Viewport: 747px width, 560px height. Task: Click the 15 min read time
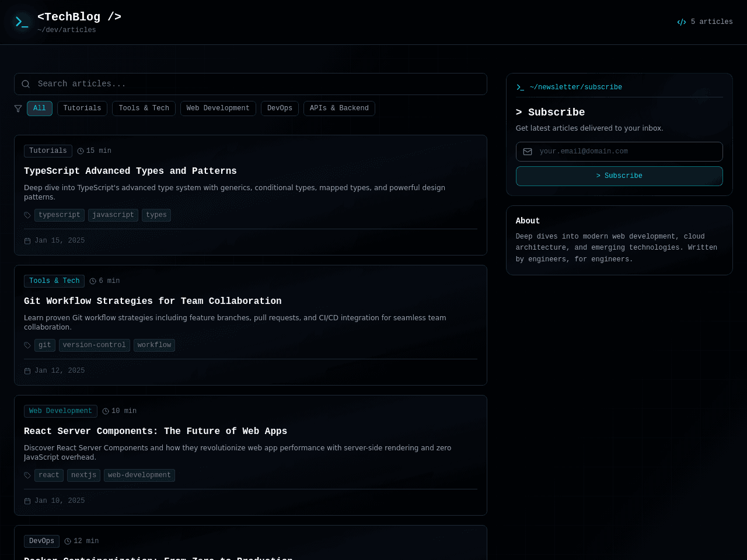(99, 151)
